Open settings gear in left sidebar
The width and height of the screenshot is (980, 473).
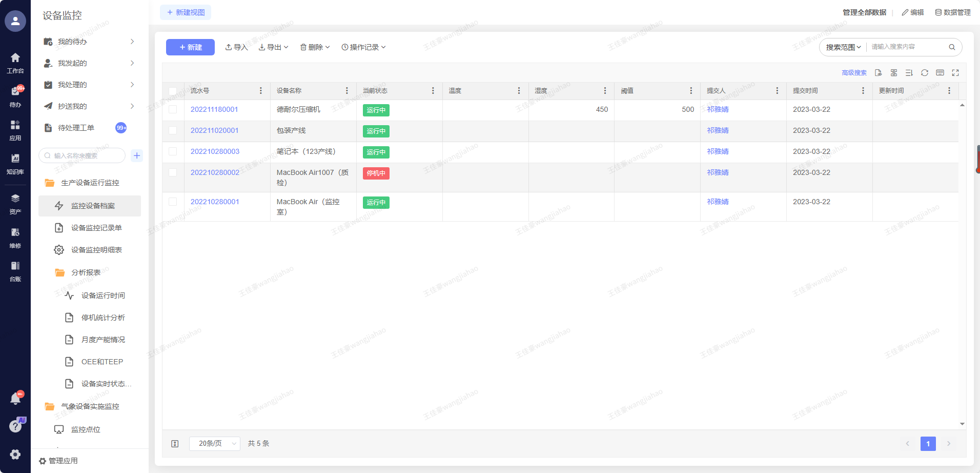(x=15, y=454)
